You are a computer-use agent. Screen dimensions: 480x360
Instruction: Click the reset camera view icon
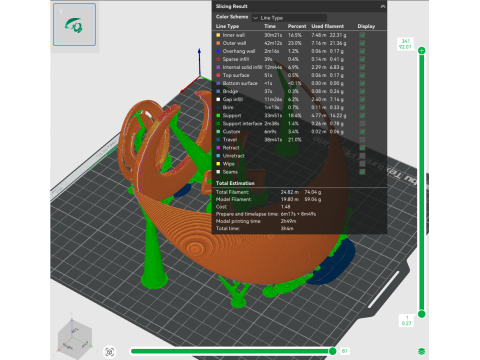point(110,352)
